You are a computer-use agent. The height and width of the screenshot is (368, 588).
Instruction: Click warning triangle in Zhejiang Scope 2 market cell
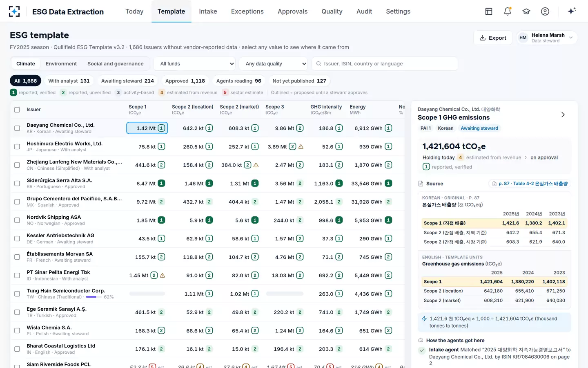pos(256,165)
